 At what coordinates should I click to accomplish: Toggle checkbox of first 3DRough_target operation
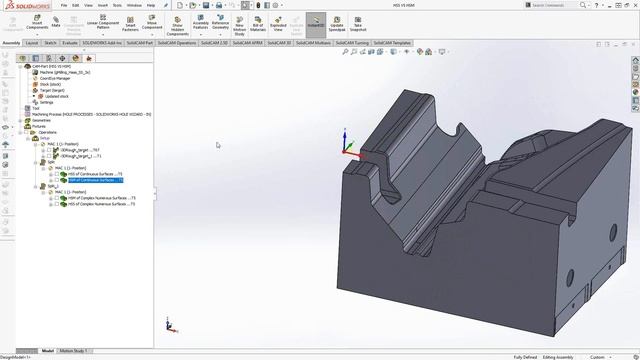pyautogui.click(x=49, y=150)
